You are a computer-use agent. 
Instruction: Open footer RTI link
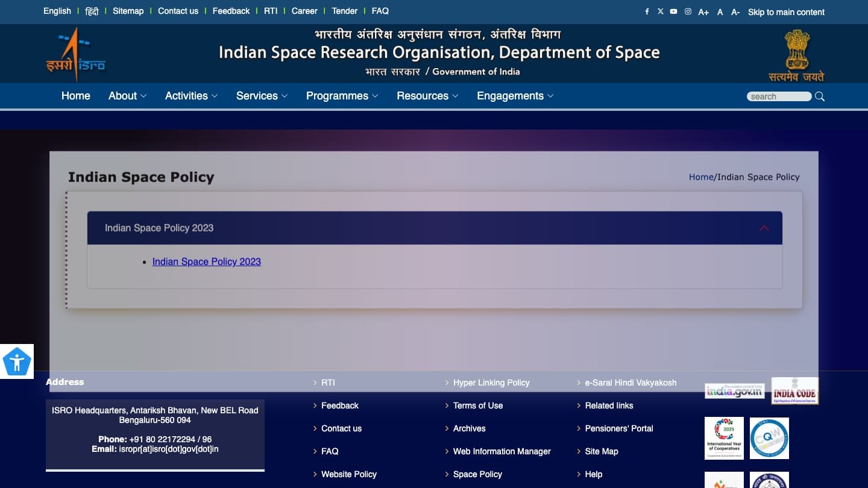[x=328, y=383]
